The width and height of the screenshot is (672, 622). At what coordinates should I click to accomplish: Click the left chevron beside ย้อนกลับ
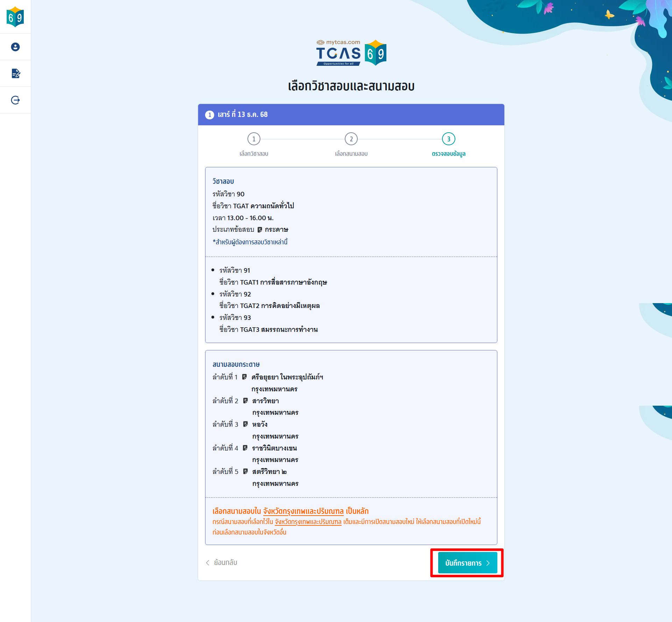click(x=208, y=562)
